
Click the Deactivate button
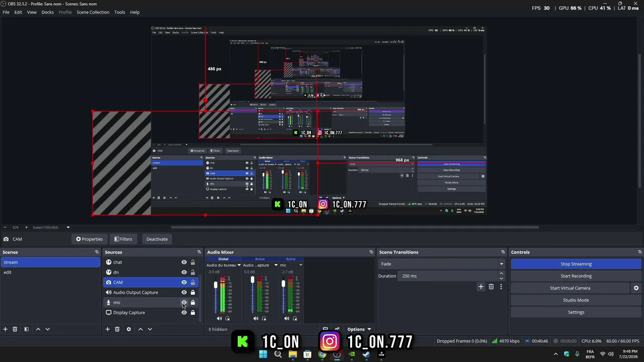pos(157,239)
